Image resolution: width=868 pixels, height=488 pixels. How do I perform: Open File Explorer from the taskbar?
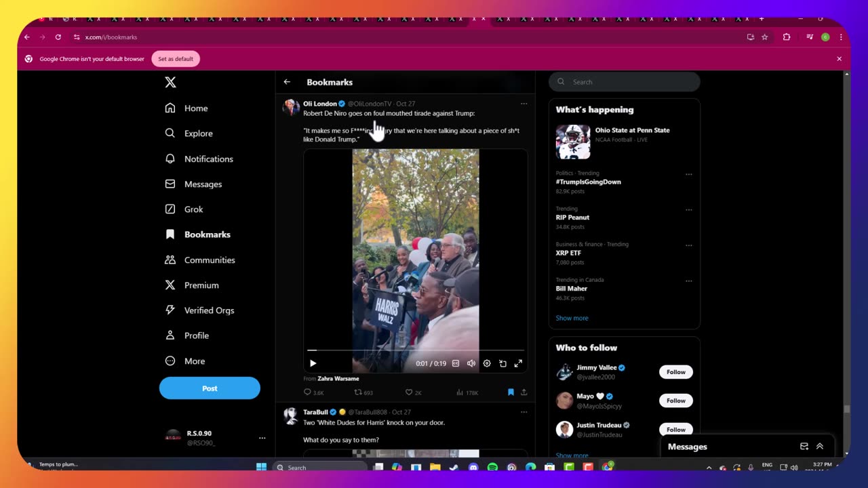click(x=435, y=467)
